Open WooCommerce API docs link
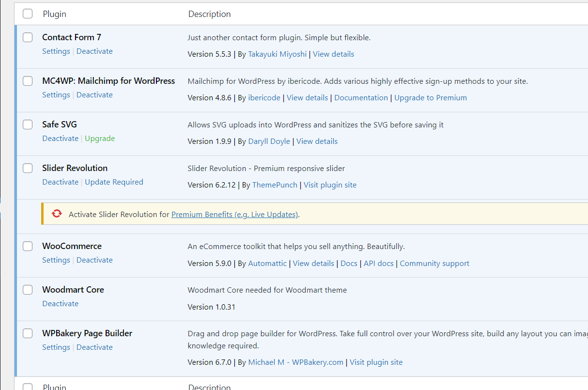Image resolution: width=588 pixels, height=390 pixels. point(379,264)
